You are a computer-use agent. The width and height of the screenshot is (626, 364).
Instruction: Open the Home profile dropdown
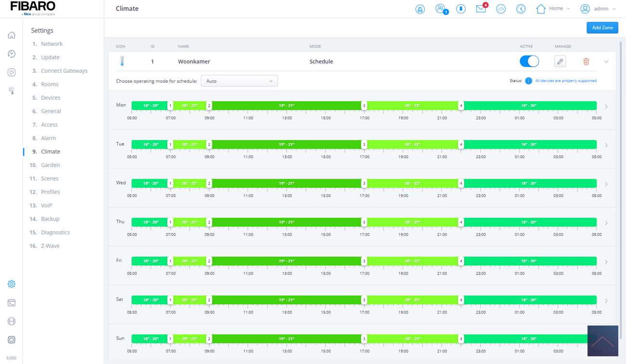pyautogui.click(x=554, y=9)
